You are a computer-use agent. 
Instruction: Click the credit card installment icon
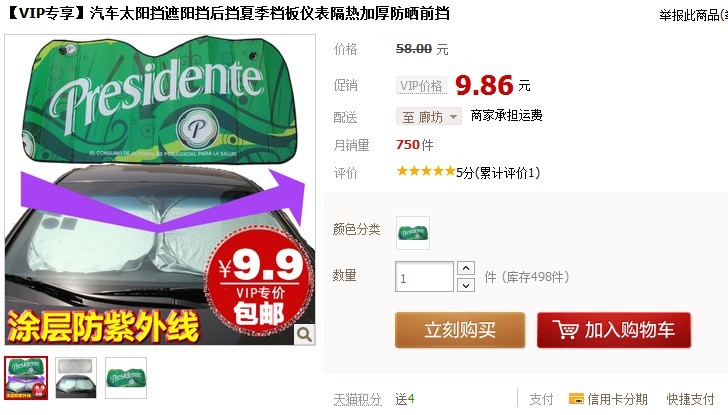pos(576,398)
